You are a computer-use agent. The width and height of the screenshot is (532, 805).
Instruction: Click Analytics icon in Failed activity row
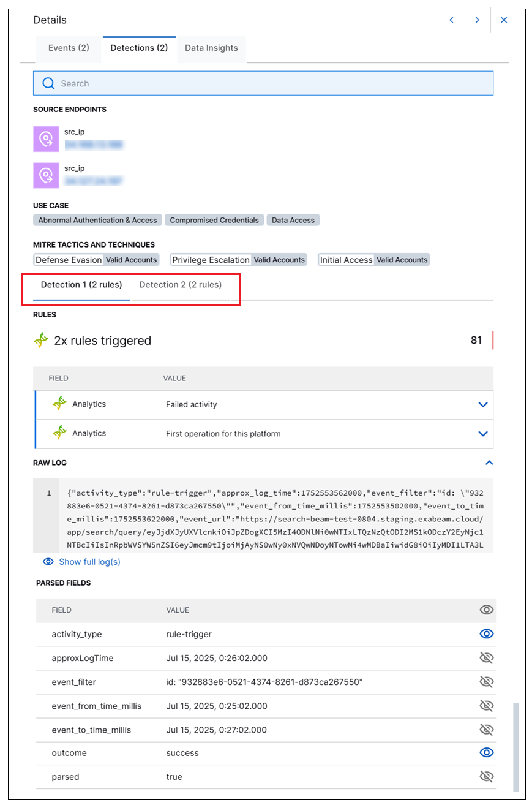click(x=59, y=404)
